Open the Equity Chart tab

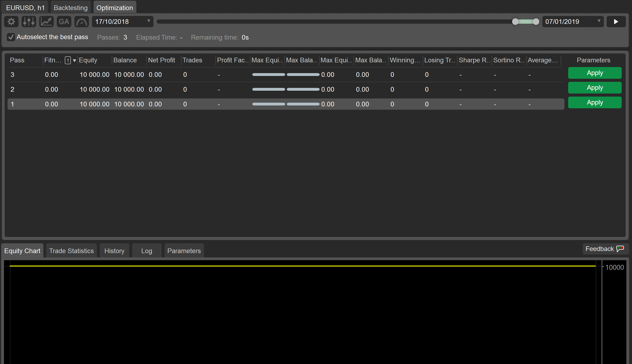coord(22,251)
